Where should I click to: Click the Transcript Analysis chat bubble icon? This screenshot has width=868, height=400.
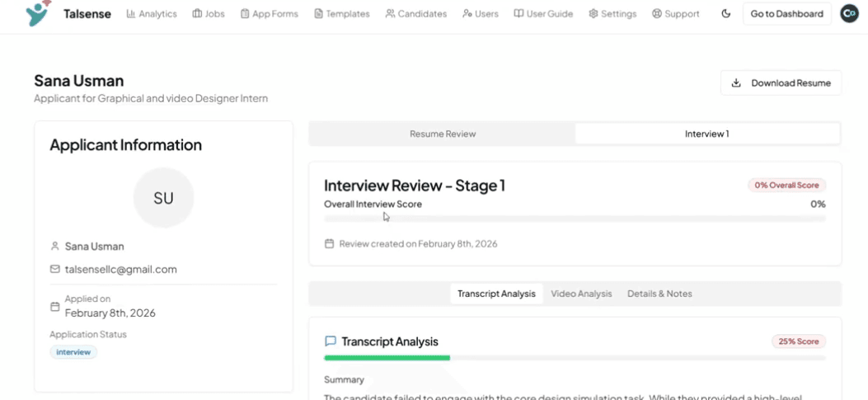pyautogui.click(x=331, y=341)
